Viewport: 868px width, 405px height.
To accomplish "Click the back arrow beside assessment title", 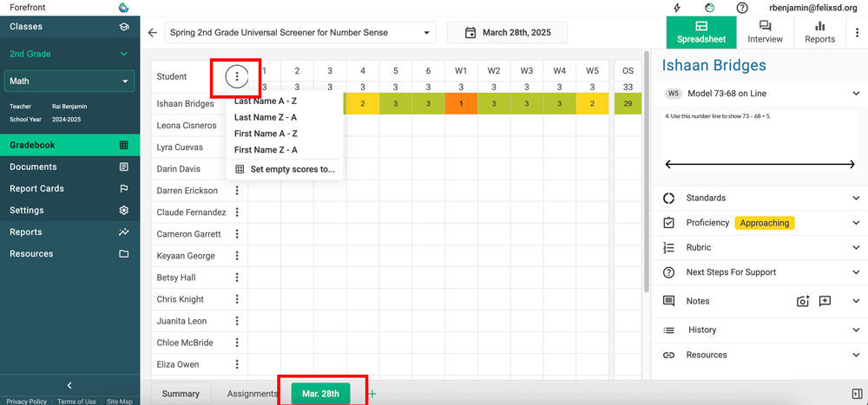I will 153,33.
